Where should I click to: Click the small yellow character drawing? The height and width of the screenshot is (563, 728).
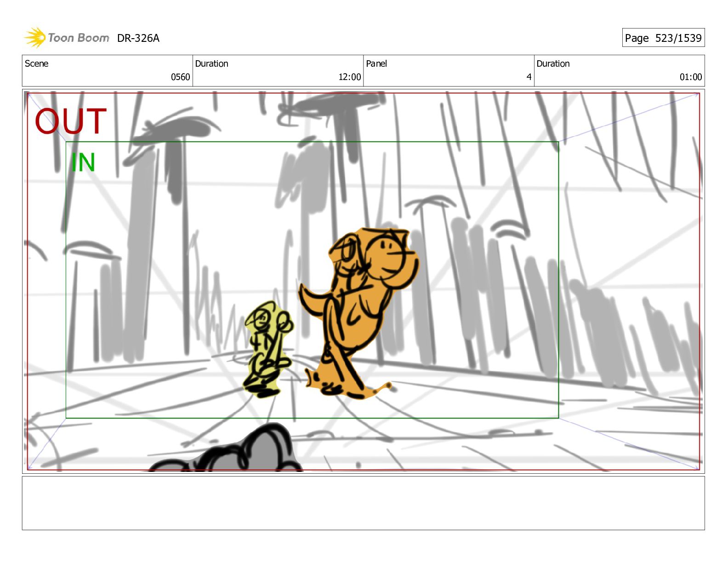pos(268,350)
